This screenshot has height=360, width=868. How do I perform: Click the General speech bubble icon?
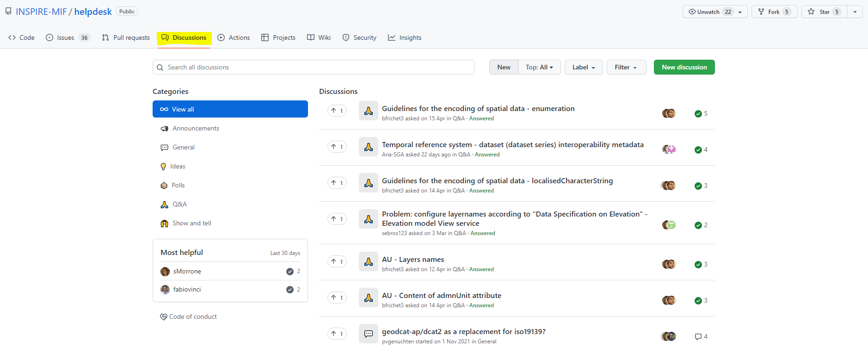click(x=164, y=148)
